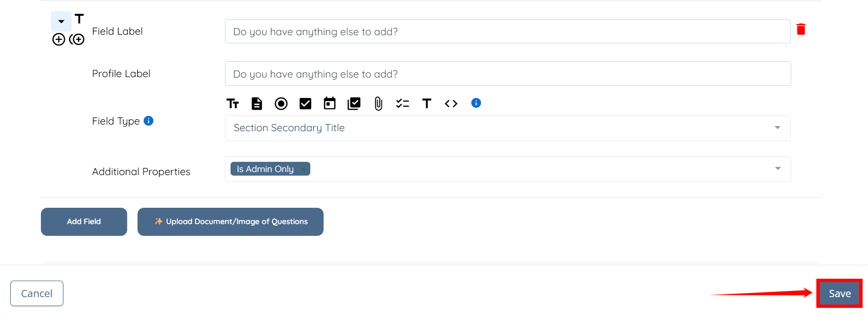Viewport: 868px width, 316px height.
Task: Expand the Additional Properties dropdown arrow
Action: 778,168
